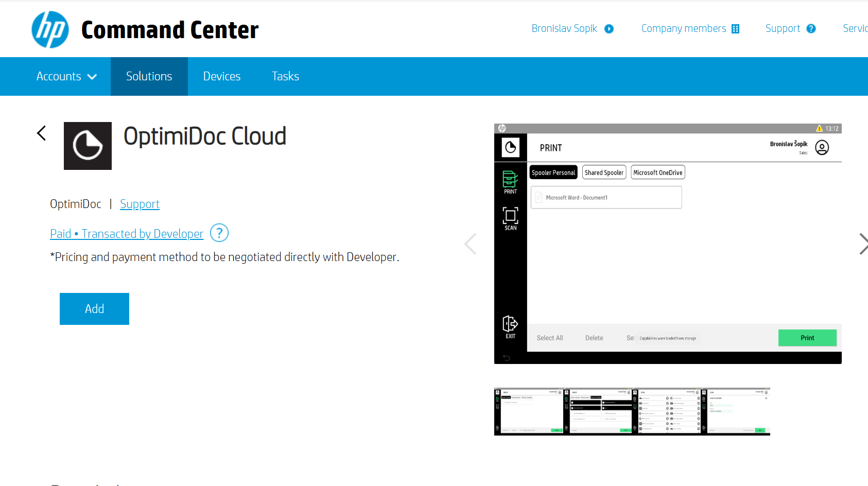
Task: Click the OptimiDoc Cloud app icon
Action: point(88,146)
